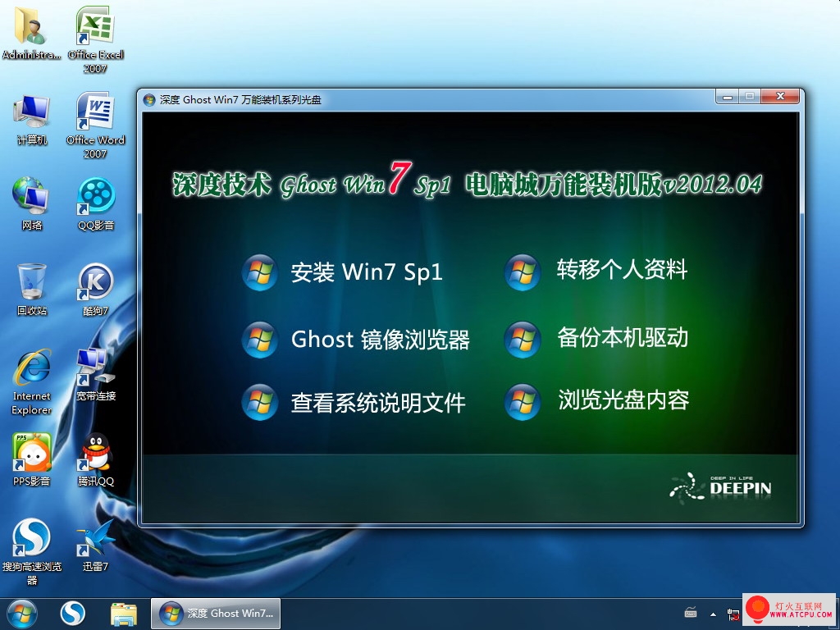Select the 搜狗高速浏览器 desktop shortcut
The height and width of the screenshot is (630, 840).
pos(32,552)
